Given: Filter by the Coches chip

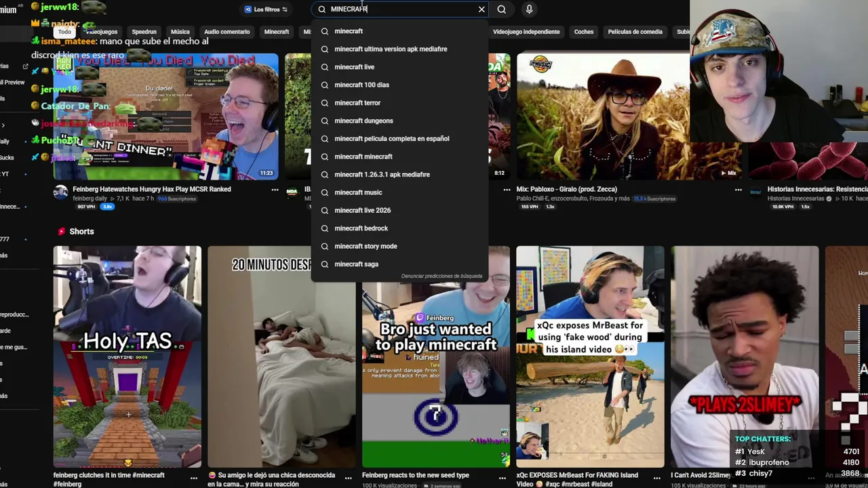Looking at the screenshot, I should point(584,32).
